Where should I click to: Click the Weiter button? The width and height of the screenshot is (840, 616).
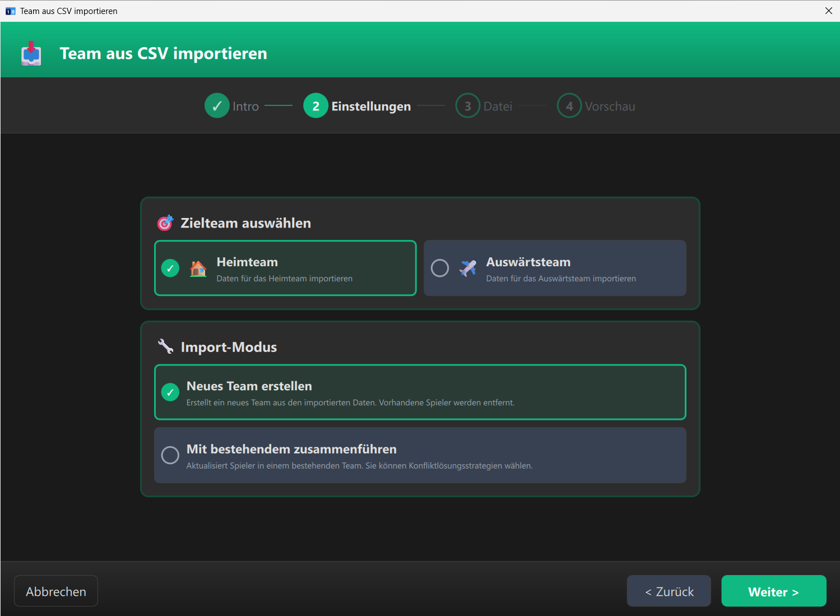773,591
